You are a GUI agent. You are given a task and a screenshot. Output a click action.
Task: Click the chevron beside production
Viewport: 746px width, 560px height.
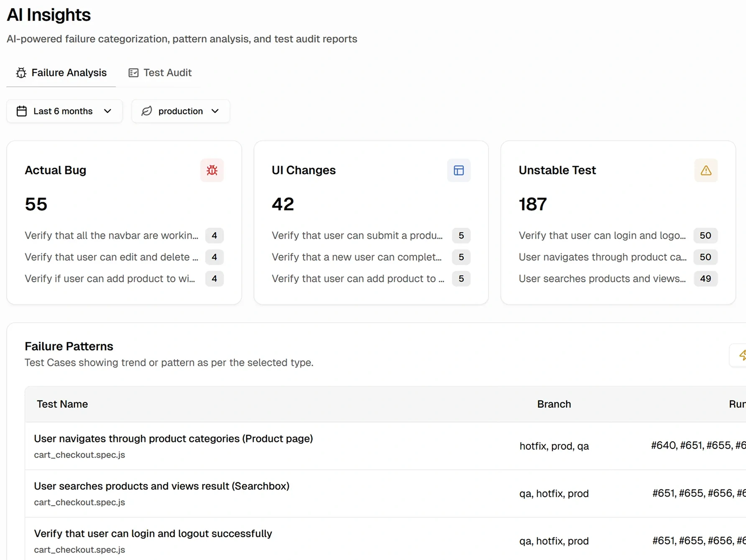215,111
